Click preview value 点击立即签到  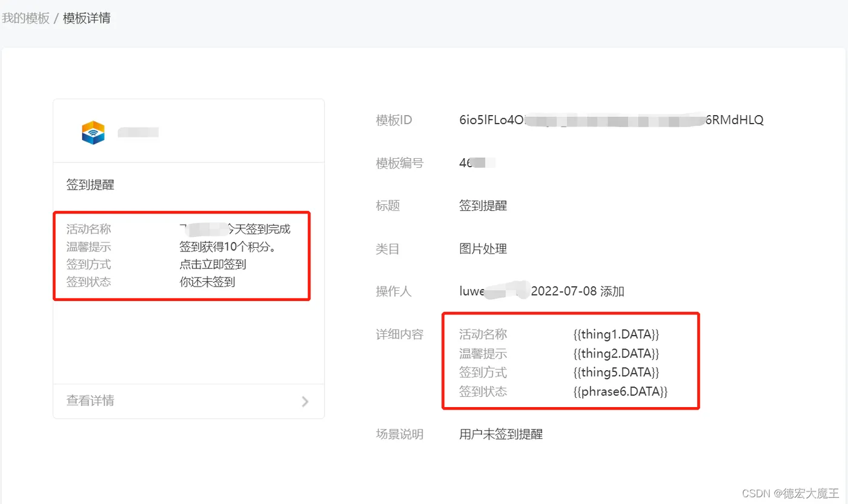(213, 265)
